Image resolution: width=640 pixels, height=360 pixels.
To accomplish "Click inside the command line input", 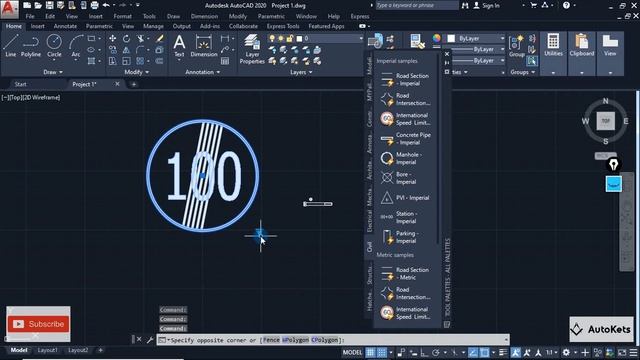I will click(333, 340).
